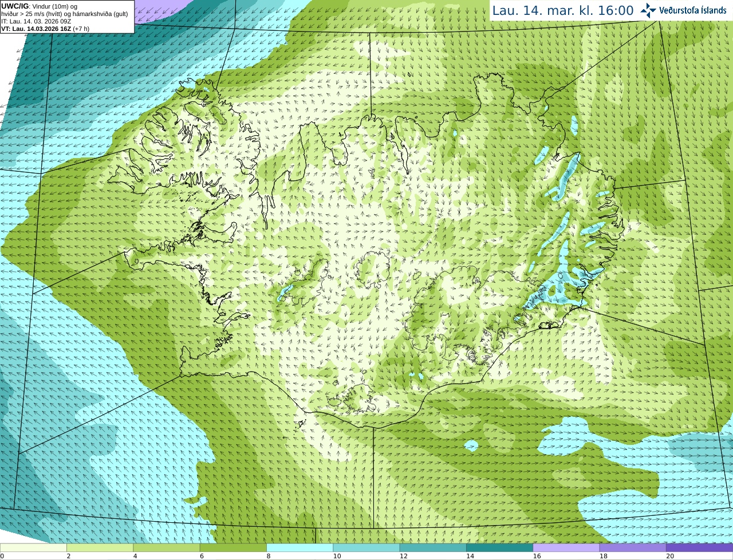Click the legend scale label '8'
Viewport: 733px width, 560px height.
pyautogui.click(x=269, y=556)
